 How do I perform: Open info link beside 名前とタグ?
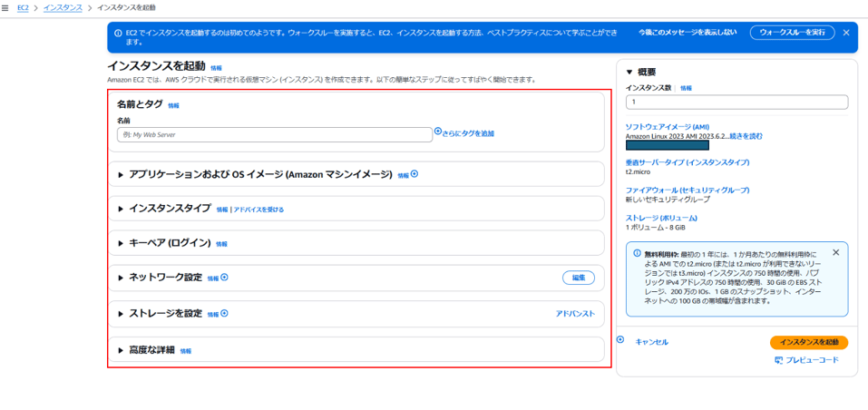pos(173,105)
